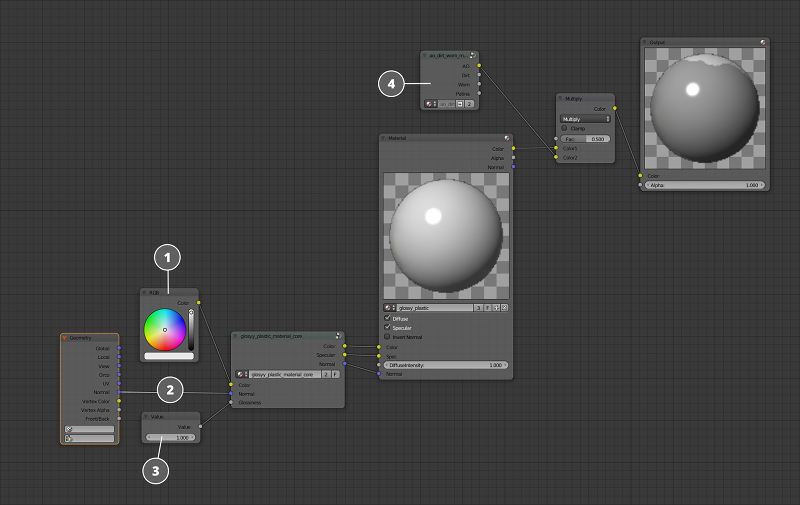
Task: Click the Fac 0.500 slider on Multiply node
Action: [585, 138]
